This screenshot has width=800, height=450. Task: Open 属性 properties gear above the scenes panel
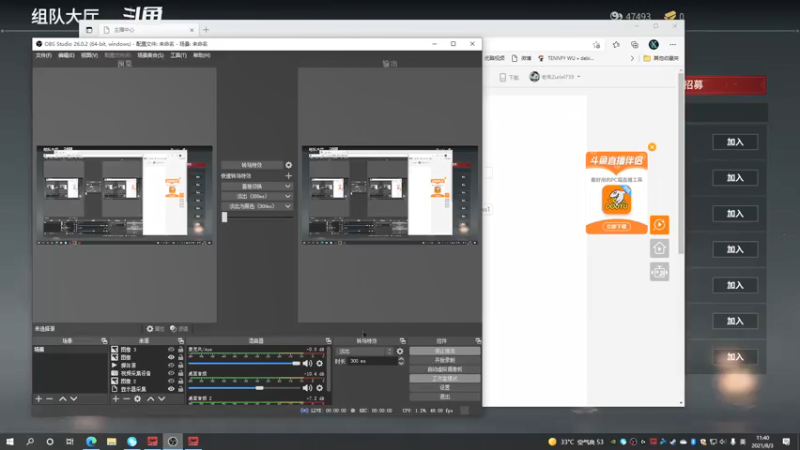[x=155, y=329]
